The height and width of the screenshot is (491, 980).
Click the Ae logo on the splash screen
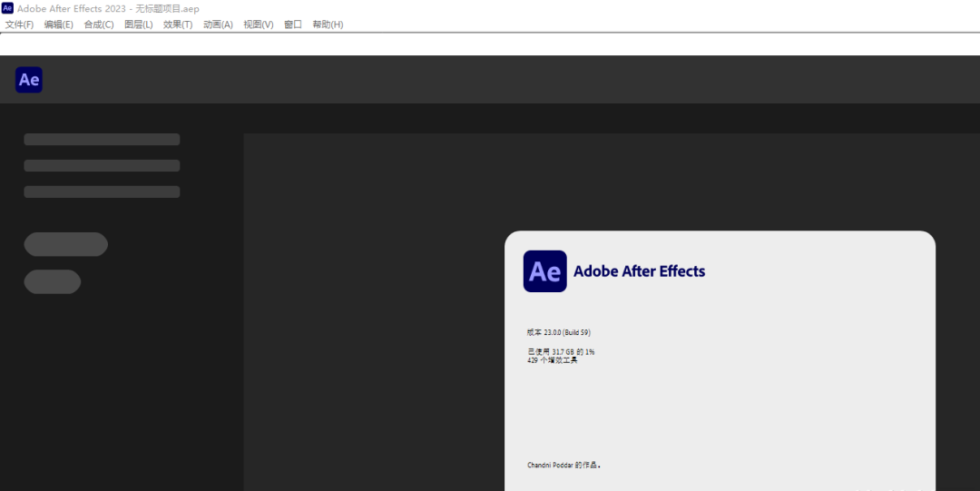544,271
